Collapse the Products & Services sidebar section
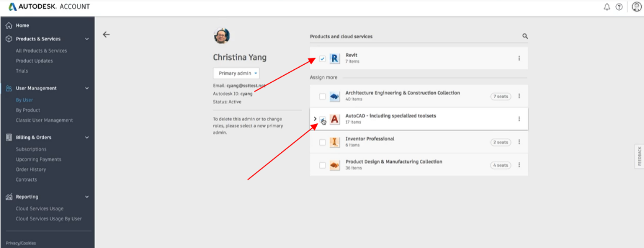The height and width of the screenshot is (248, 644). click(87, 39)
